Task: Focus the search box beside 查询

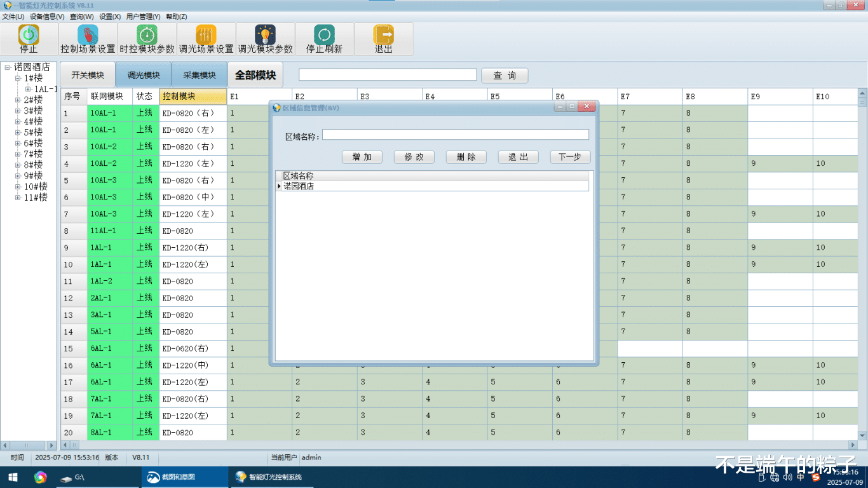Action: [388, 74]
